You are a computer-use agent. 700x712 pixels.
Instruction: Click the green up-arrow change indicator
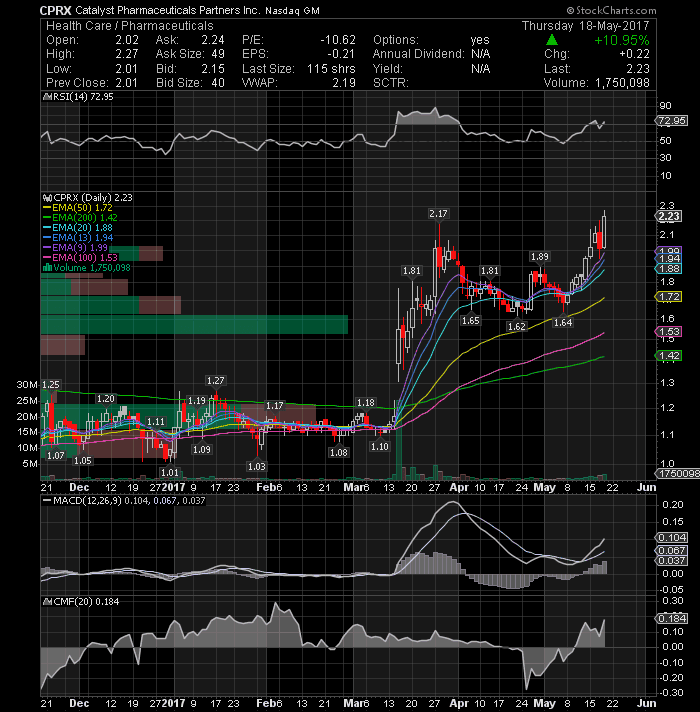point(552,40)
